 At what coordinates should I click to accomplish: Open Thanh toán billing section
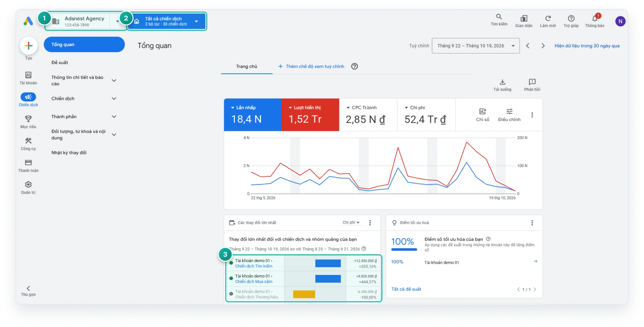(28, 166)
